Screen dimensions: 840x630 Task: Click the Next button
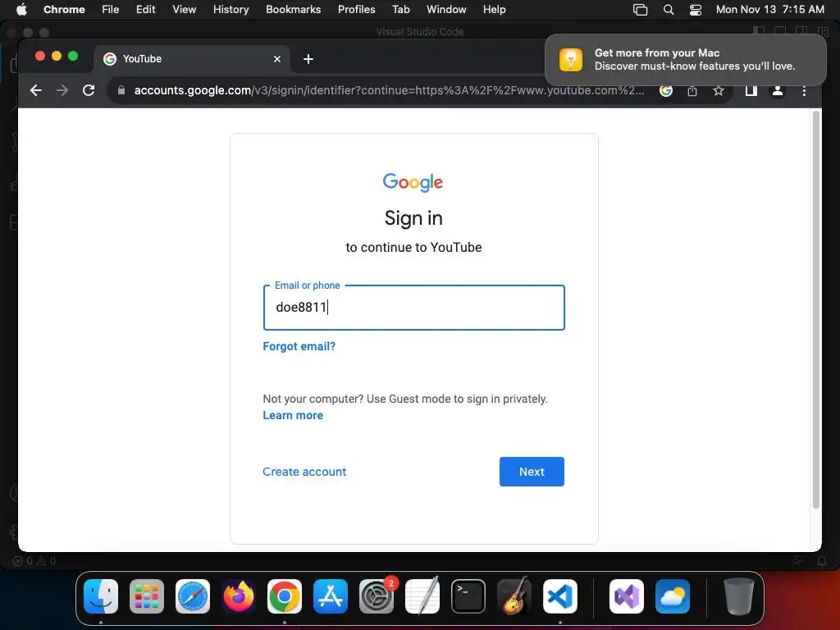coord(532,472)
